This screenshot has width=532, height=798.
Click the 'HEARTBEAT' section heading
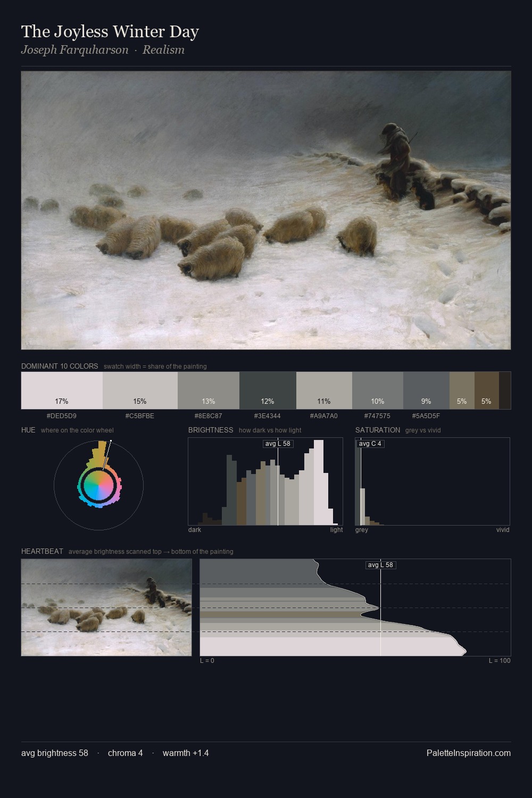(42, 551)
